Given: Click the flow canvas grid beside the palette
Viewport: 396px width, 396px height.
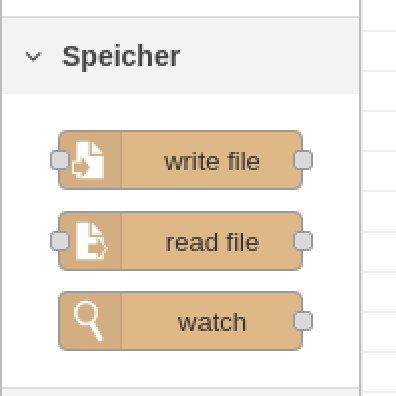Looking at the screenshot, I should click(379, 200).
